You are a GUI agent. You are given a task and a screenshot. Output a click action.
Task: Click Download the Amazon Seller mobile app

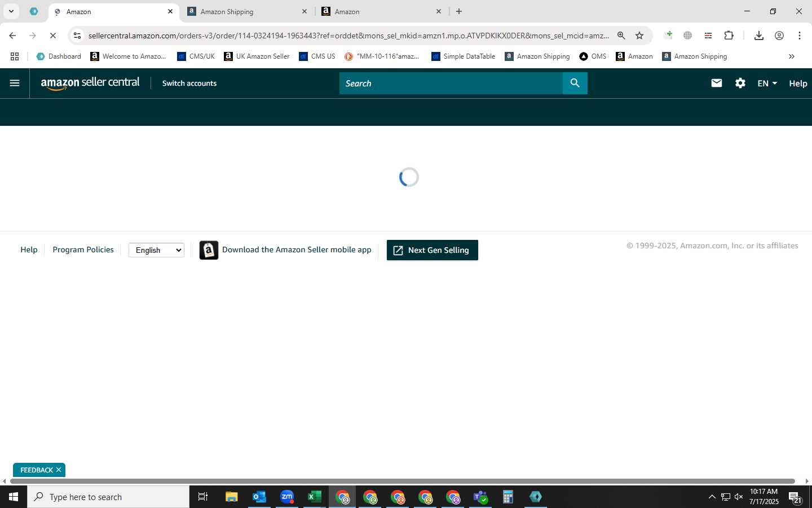point(297,249)
